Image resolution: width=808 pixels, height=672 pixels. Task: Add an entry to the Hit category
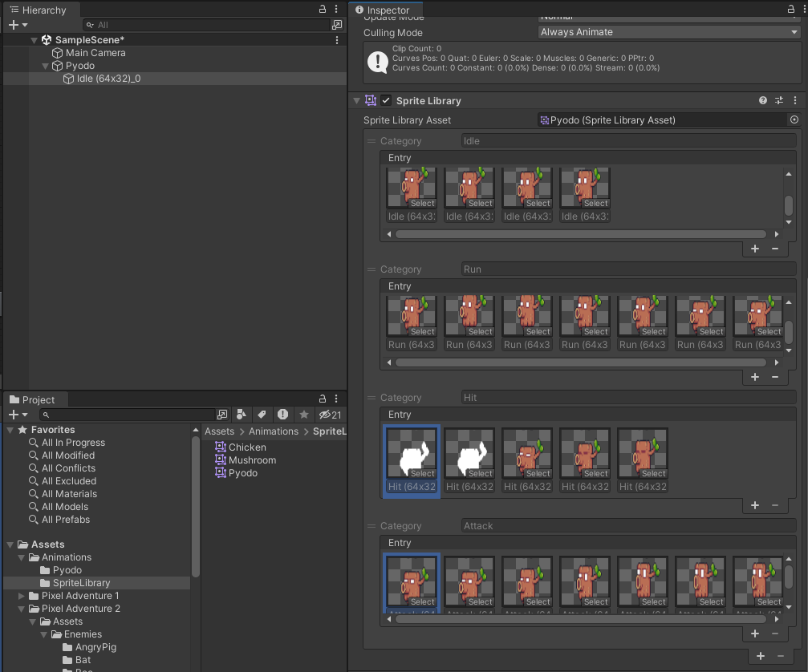[x=755, y=505]
